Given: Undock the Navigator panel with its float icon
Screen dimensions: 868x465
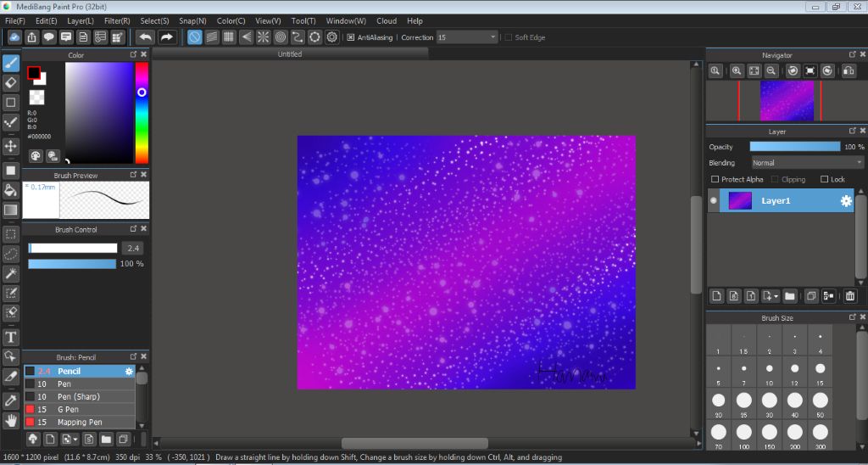Looking at the screenshot, I should pyautogui.click(x=853, y=54).
